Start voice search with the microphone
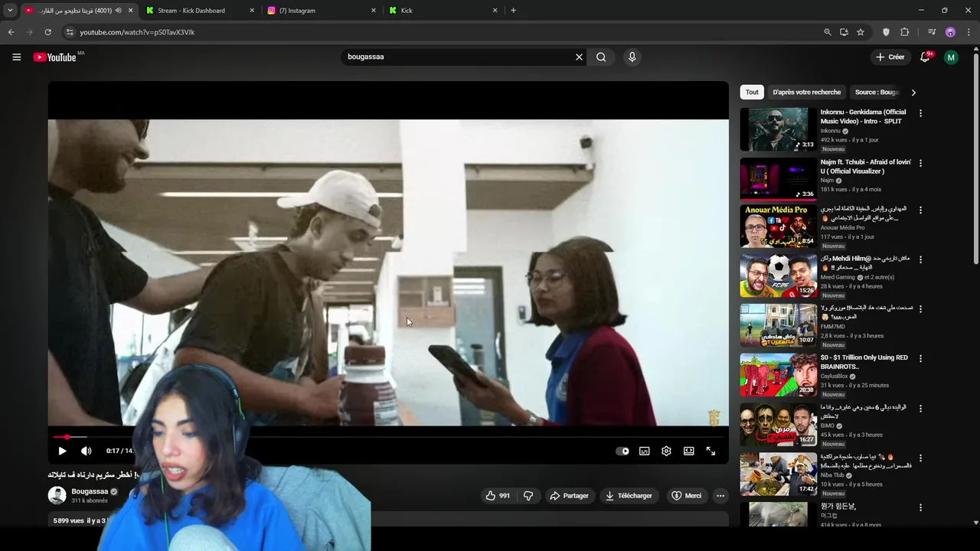Screen dimensions: 980x551 point(632,57)
